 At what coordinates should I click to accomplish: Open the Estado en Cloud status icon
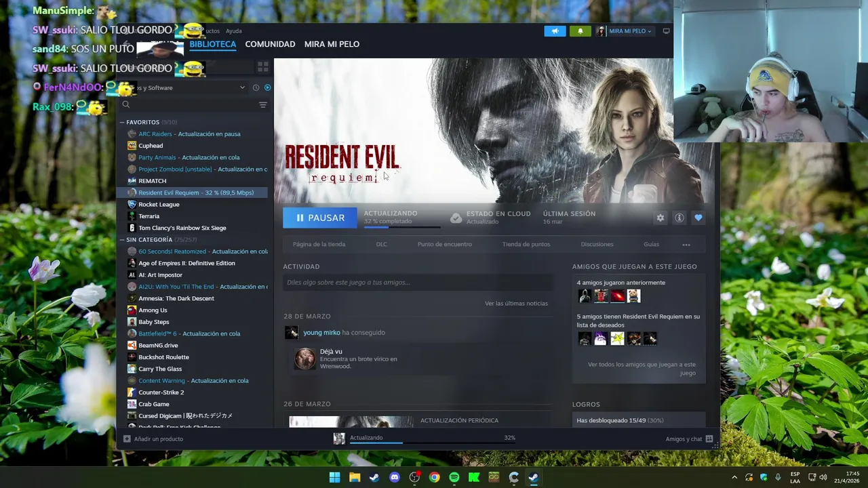tap(456, 218)
